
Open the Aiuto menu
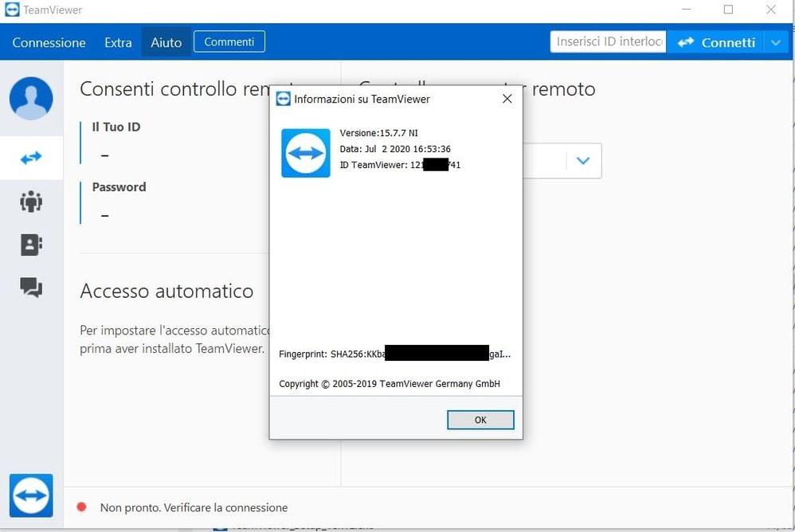click(166, 42)
